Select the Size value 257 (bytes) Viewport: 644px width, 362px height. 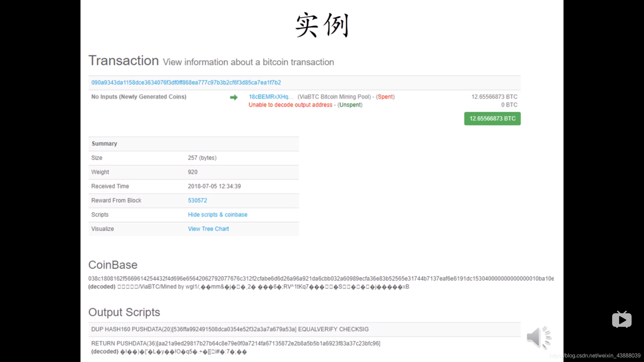[x=202, y=158]
